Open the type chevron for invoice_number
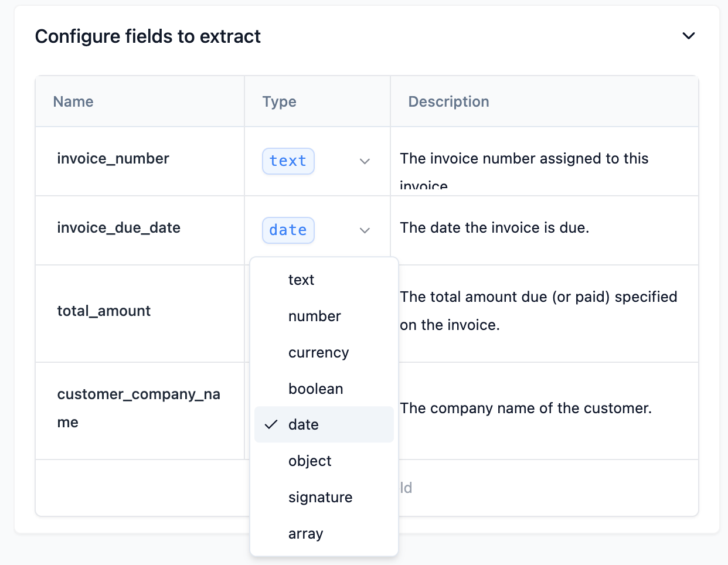Screen dimensions: 728x565 (x=365, y=161)
